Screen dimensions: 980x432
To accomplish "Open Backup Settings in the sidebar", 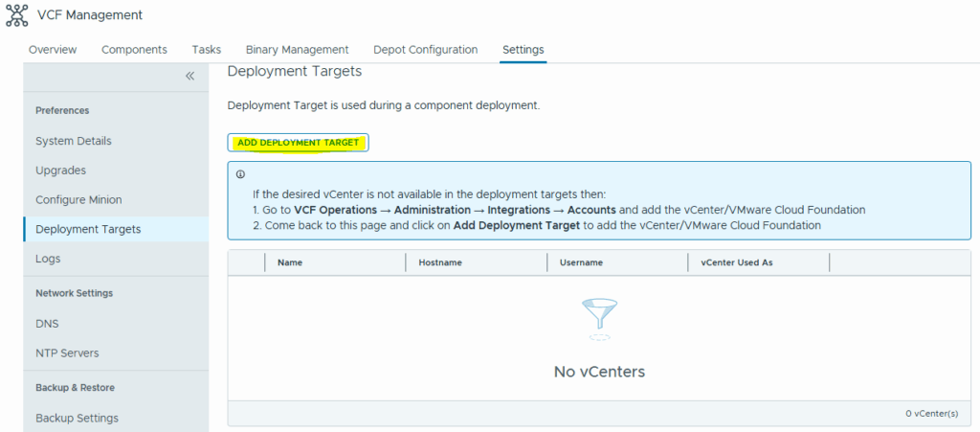I will [x=77, y=418].
